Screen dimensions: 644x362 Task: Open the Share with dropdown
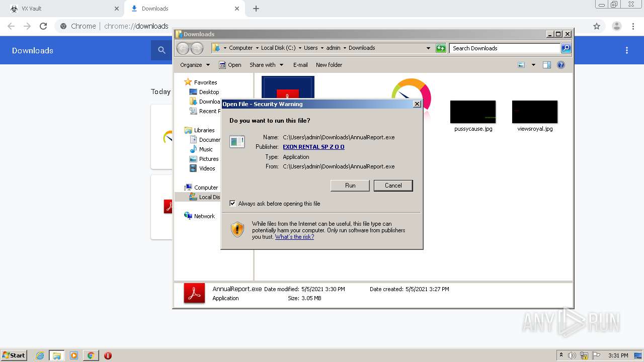pyautogui.click(x=267, y=65)
